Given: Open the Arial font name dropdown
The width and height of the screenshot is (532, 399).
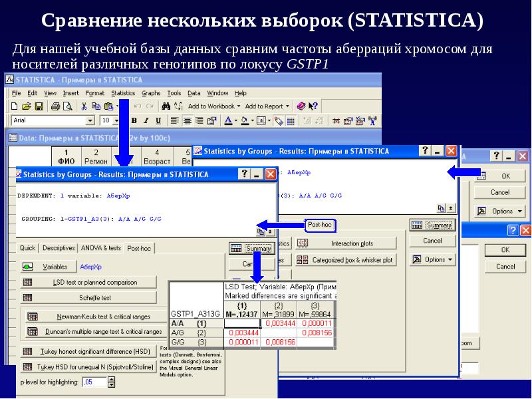Looking at the screenshot, I should (x=90, y=121).
